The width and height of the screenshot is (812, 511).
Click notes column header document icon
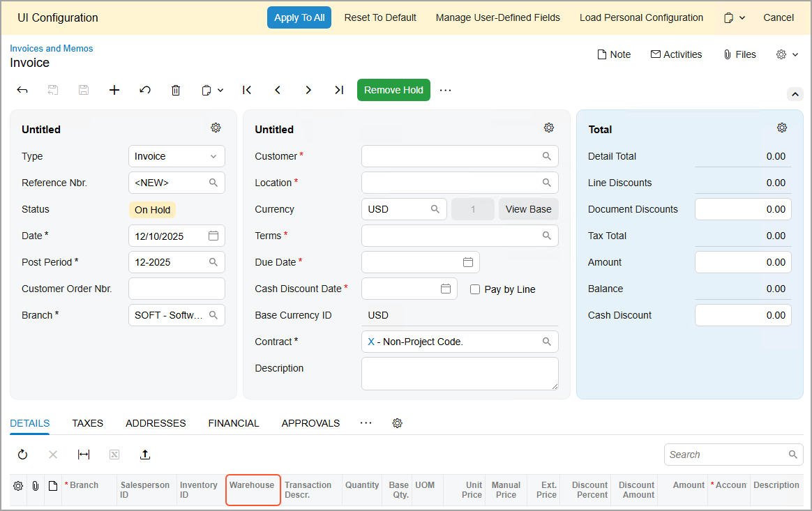point(53,486)
